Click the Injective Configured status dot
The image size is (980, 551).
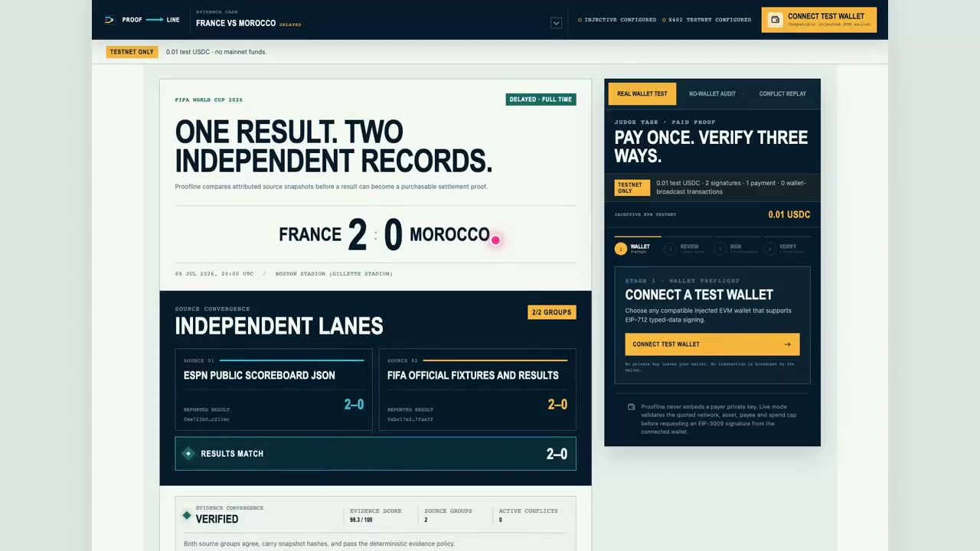tap(580, 20)
